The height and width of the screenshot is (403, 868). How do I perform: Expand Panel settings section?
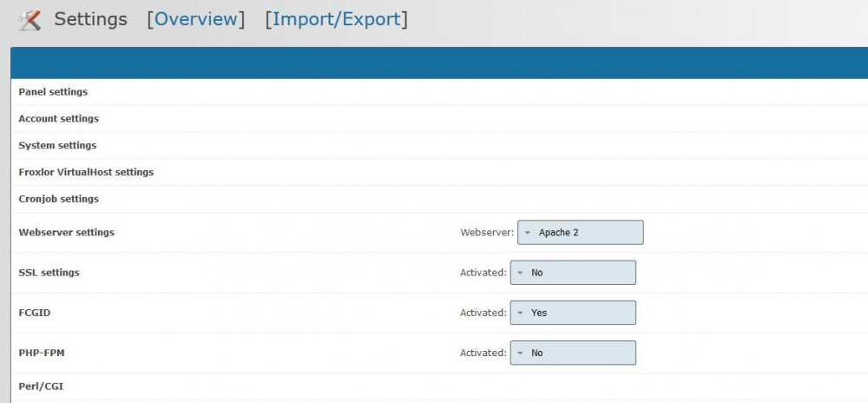click(53, 92)
